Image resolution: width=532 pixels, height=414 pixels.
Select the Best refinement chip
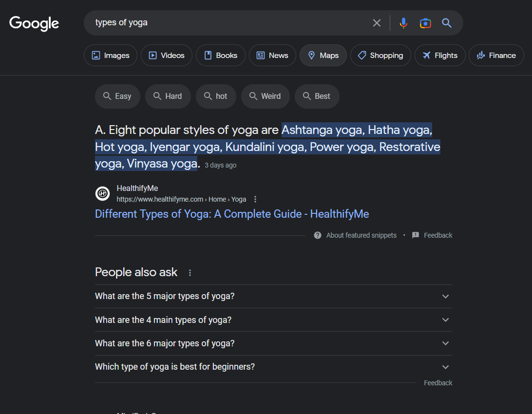pyautogui.click(x=317, y=96)
